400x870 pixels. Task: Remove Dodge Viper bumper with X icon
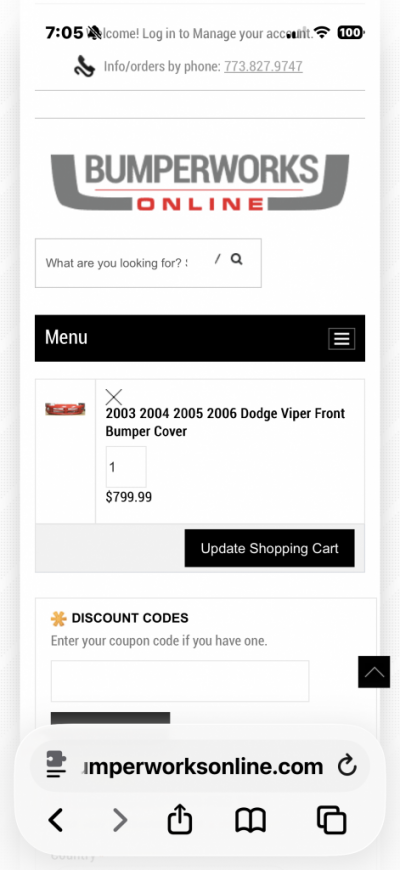tap(114, 397)
